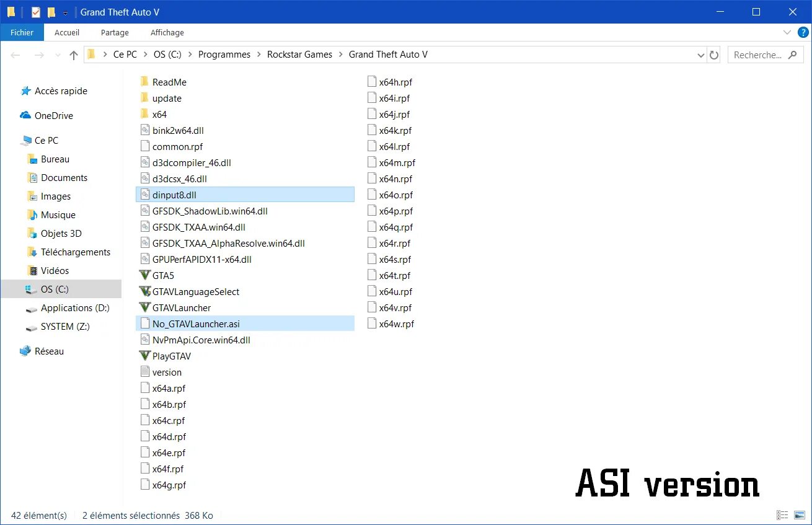Switch to details view in status bar
This screenshot has height=525, width=812.
pos(783,515)
